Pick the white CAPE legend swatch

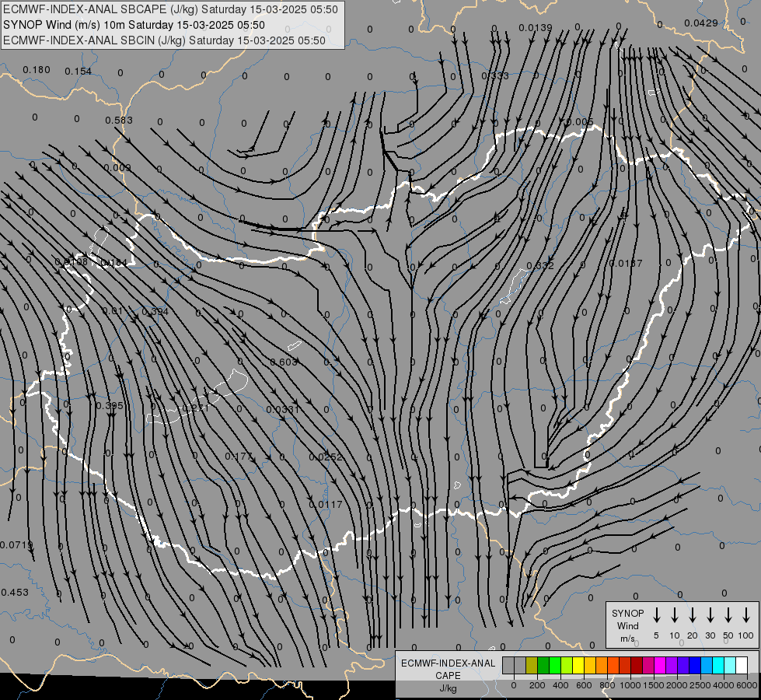point(741,665)
